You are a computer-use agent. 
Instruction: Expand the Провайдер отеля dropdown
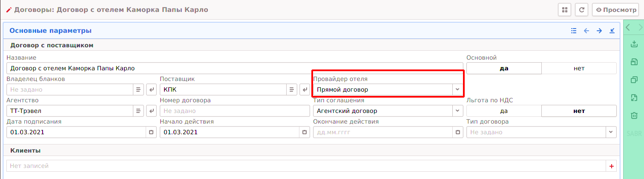tap(457, 89)
